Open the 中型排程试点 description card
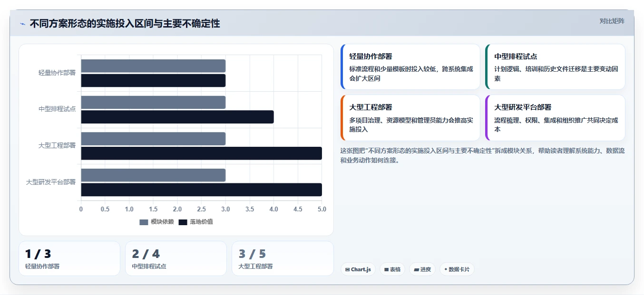 555,67
